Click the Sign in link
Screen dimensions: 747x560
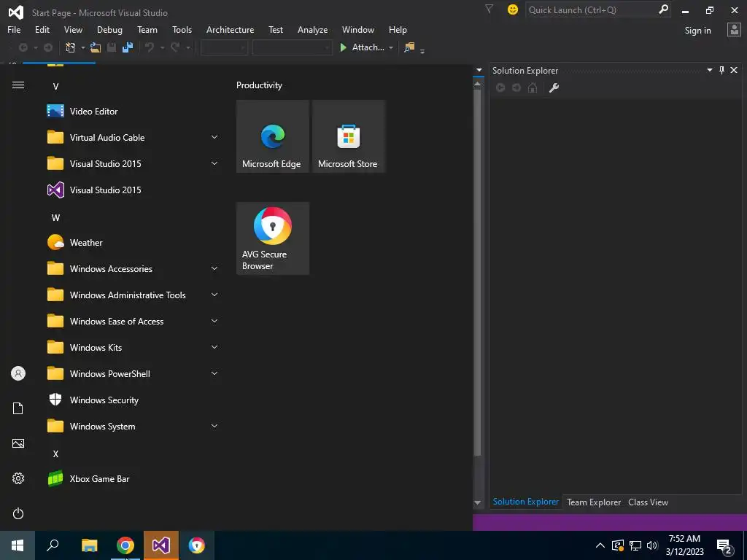(697, 30)
